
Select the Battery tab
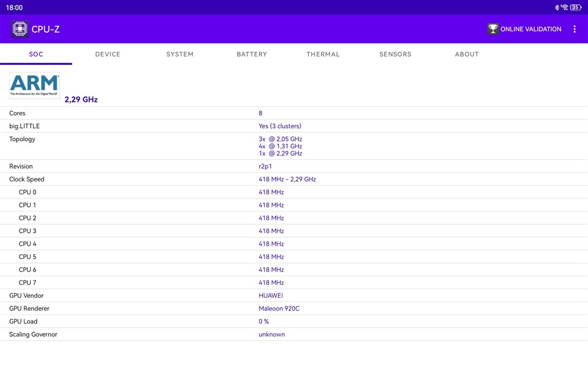click(252, 54)
